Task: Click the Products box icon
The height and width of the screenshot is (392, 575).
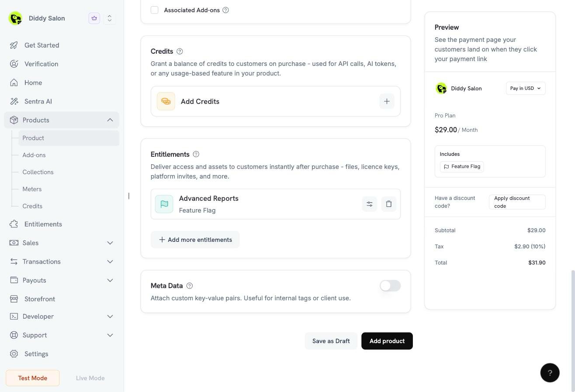Action: coord(14,120)
